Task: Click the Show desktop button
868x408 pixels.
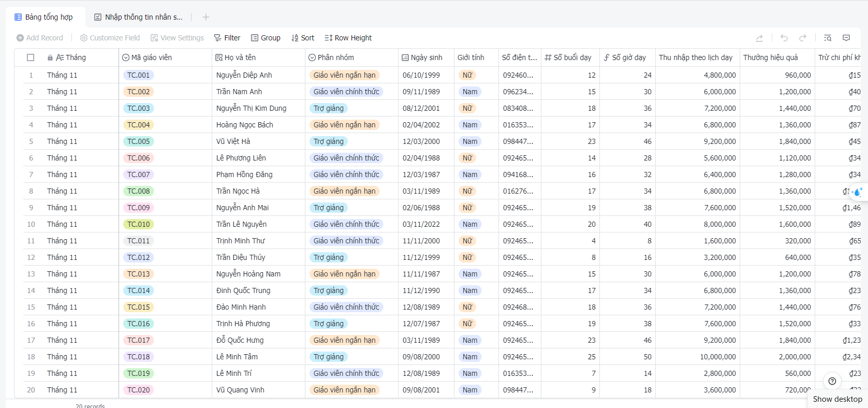Action: click(837, 399)
